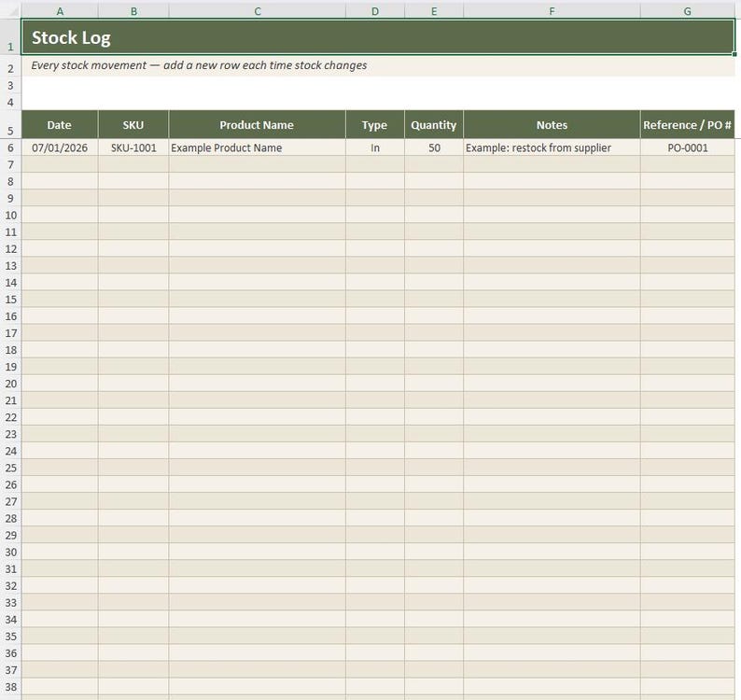Click the empty Product Name cell in row 9
The width and height of the screenshot is (741, 700).
pos(257,198)
